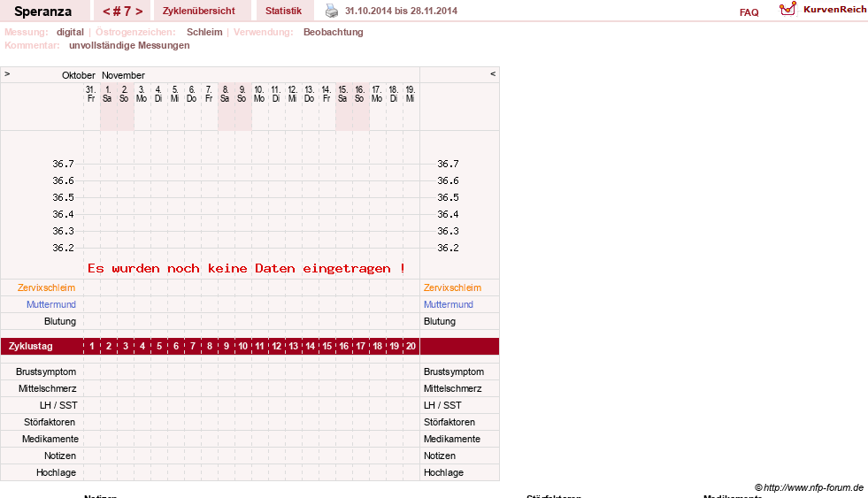Screen dimensions: 868x498
Task: Click the right Brustsymptom row label
Action: (454, 372)
